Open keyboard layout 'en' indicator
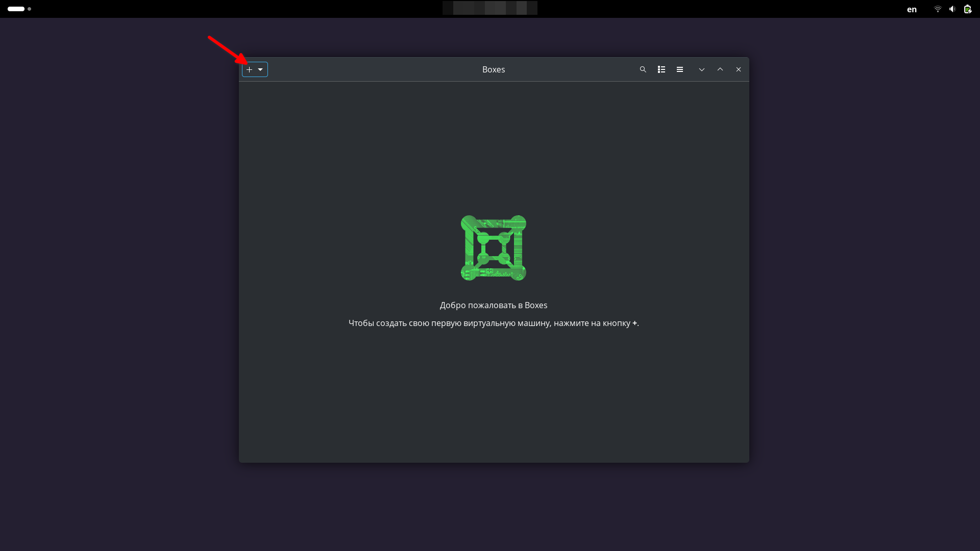This screenshot has width=980, height=551. [912, 9]
